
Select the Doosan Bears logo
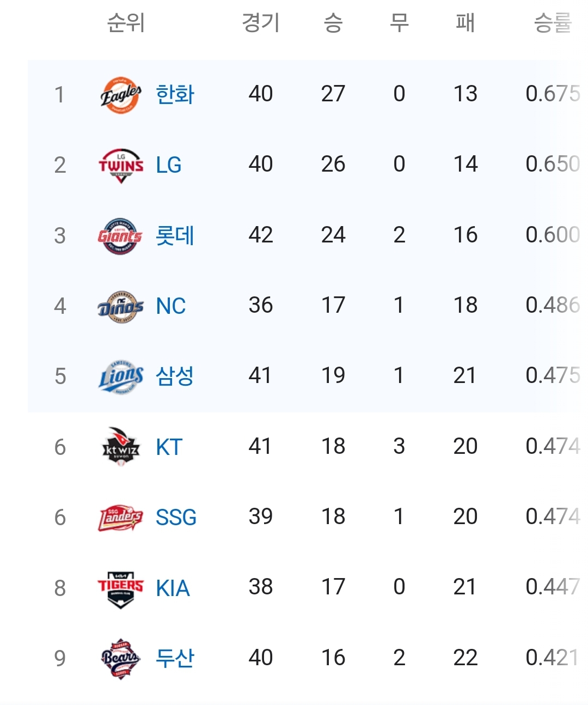tap(120, 659)
